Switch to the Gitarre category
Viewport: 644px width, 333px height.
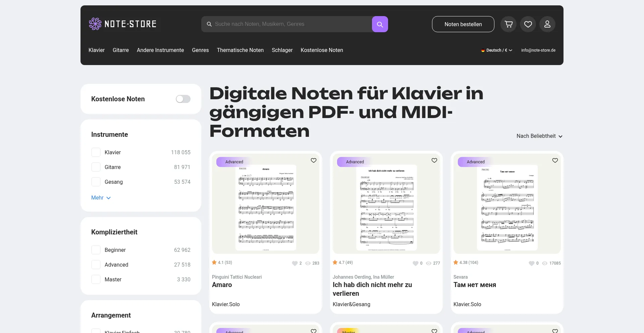point(121,50)
